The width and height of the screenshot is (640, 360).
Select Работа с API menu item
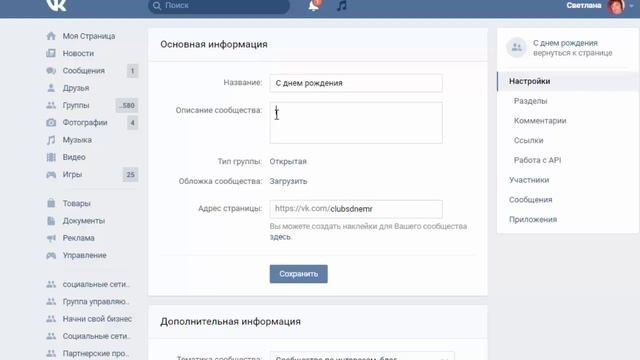coord(537,160)
